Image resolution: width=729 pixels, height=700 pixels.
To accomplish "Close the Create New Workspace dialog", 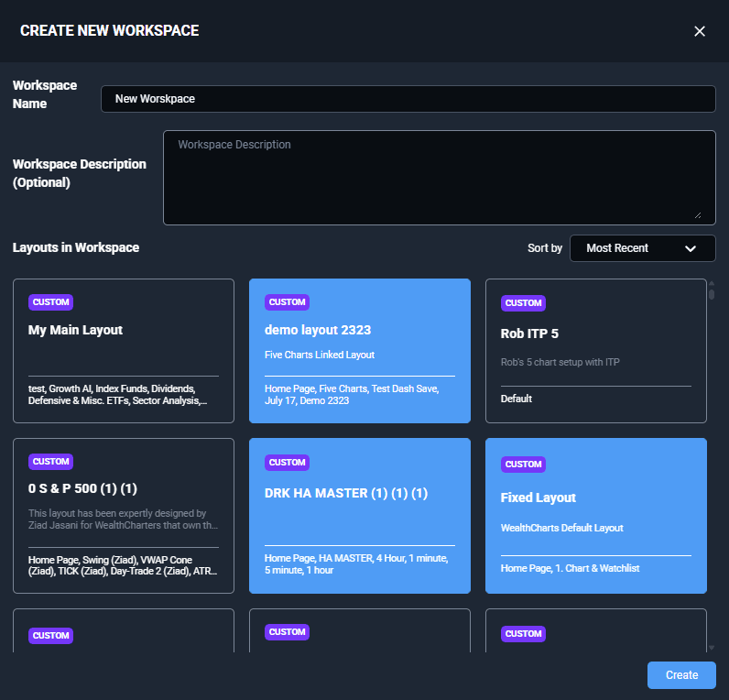I will 700,31.
